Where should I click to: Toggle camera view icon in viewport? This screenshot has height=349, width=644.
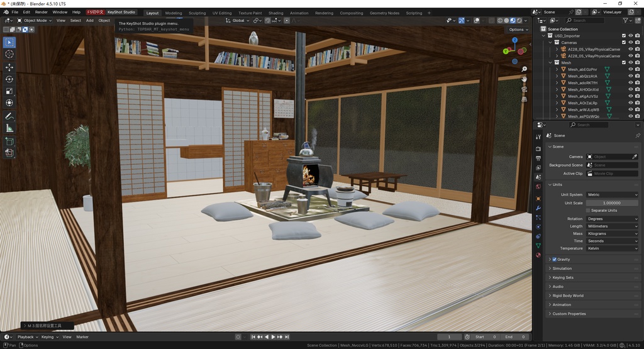click(524, 89)
